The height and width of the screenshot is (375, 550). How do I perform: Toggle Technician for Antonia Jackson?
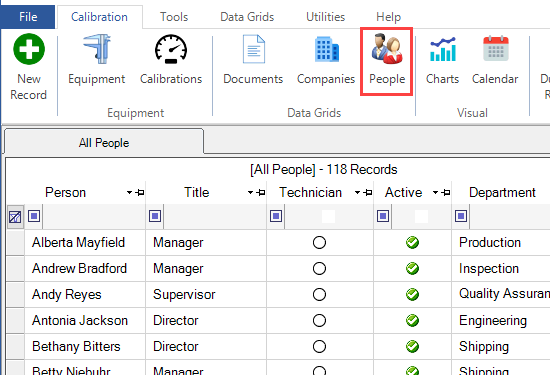[x=319, y=320]
